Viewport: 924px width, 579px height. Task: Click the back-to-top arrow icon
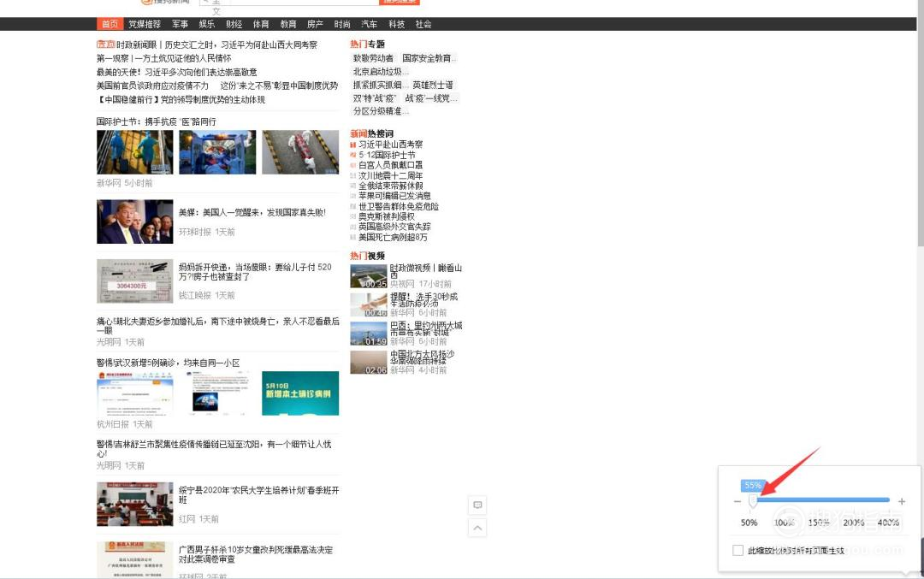(x=477, y=528)
